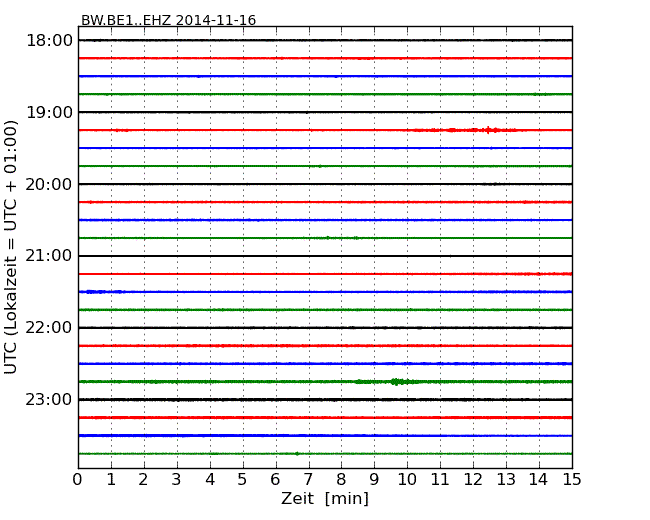Screen dimensions: 650x520
Task: Click the 19:00 time label
Action: 49,112
